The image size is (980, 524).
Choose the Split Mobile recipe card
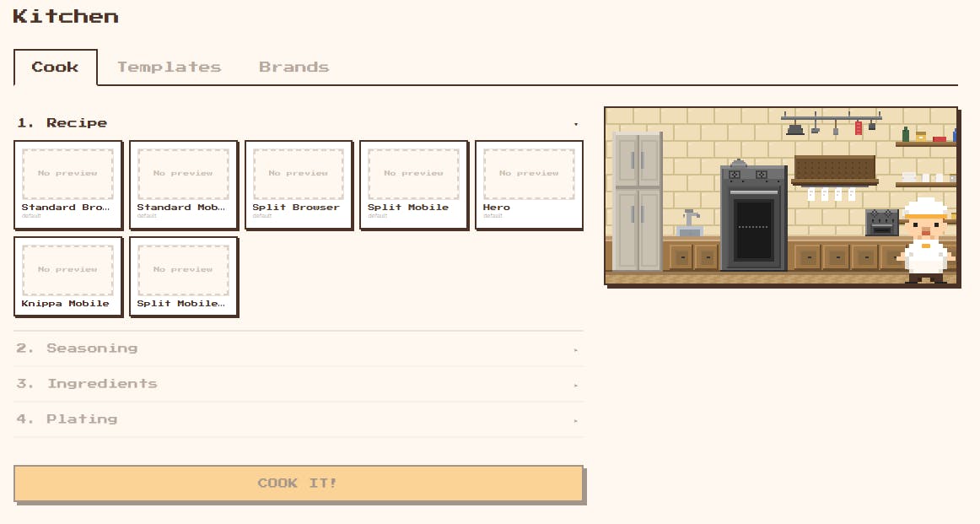click(414, 185)
